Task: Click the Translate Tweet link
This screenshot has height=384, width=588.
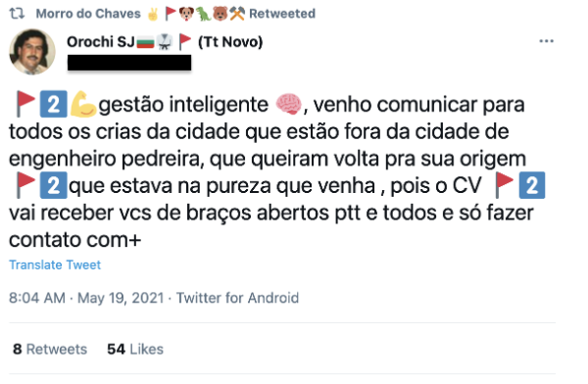Action: click(x=55, y=264)
